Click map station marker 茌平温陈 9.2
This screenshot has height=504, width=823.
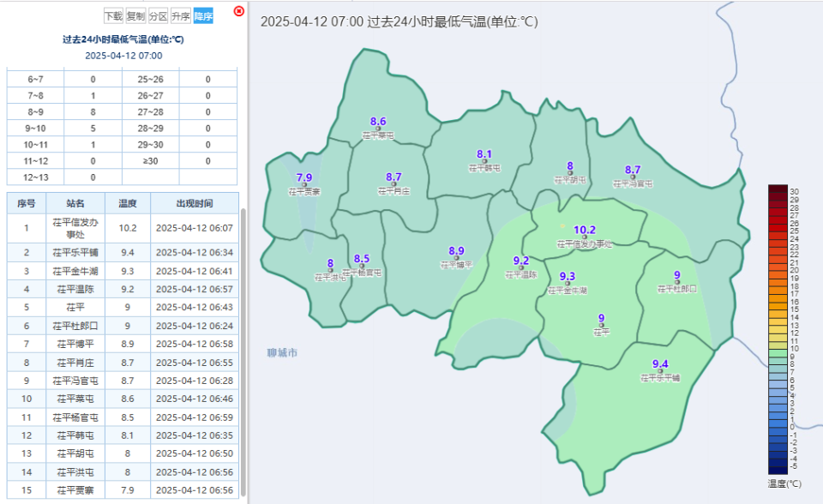(x=521, y=267)
